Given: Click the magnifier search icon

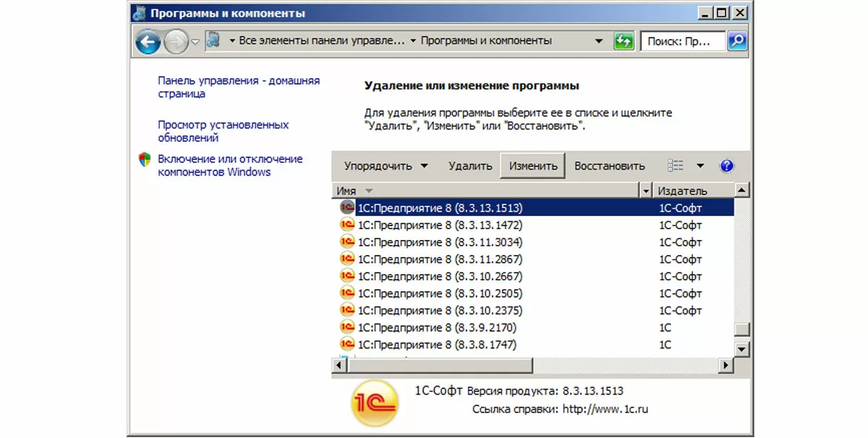Looking at the screenshot, I should click(736, 41).
